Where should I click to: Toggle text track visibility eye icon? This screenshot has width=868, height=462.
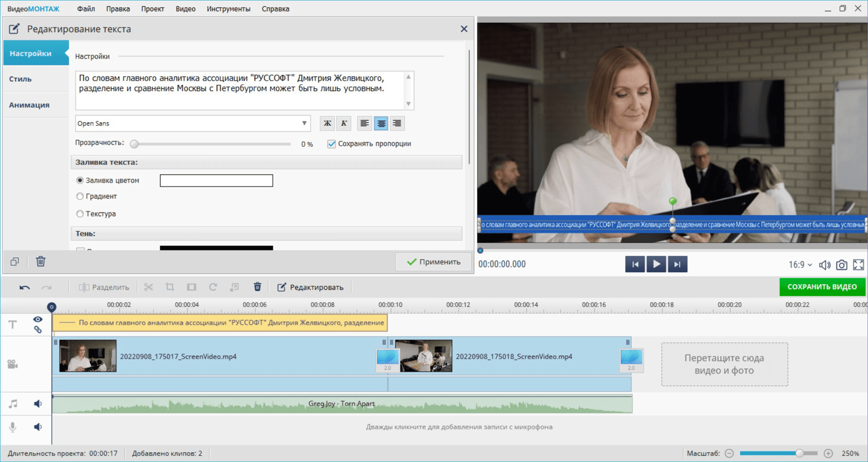38,319
